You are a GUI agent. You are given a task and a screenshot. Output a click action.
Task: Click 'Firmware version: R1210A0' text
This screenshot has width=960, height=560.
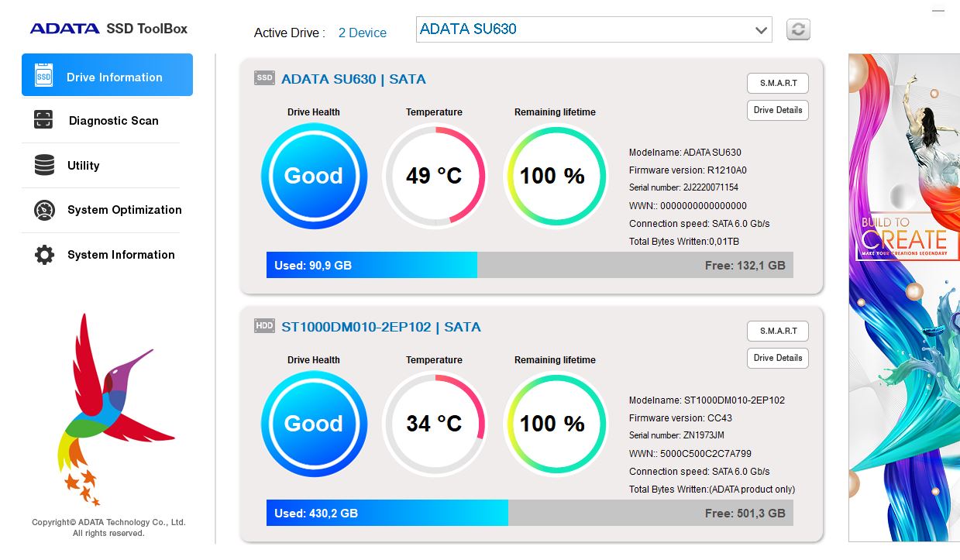(x=688, y=170)
